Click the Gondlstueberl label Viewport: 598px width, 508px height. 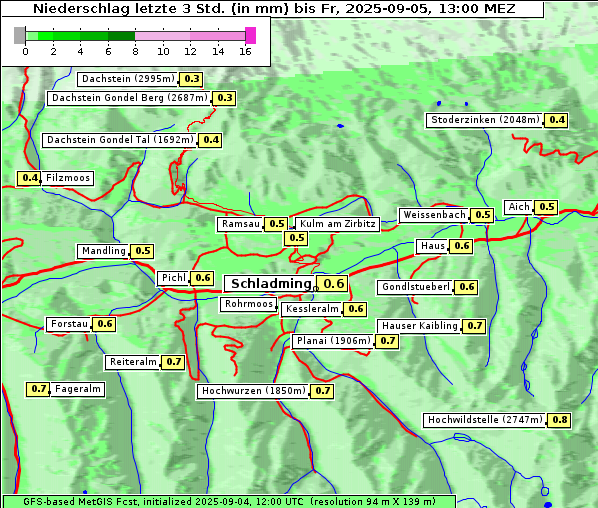[416, 287]
